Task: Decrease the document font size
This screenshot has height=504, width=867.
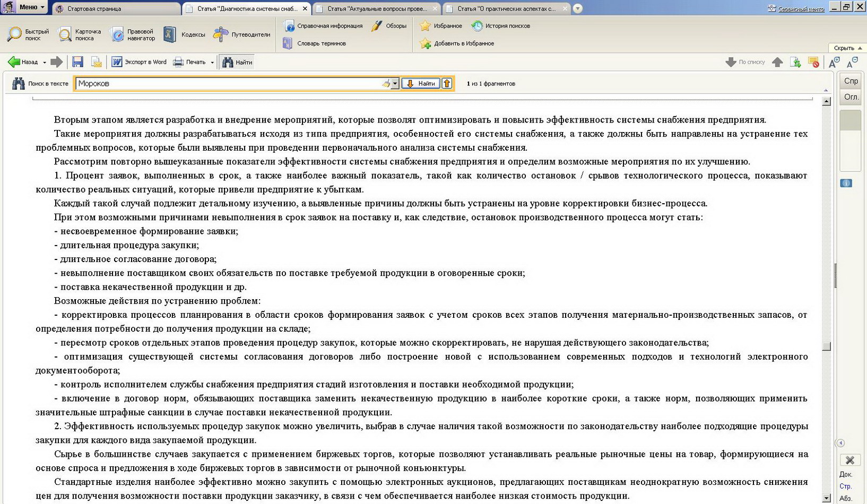Action: pos(852,62)
